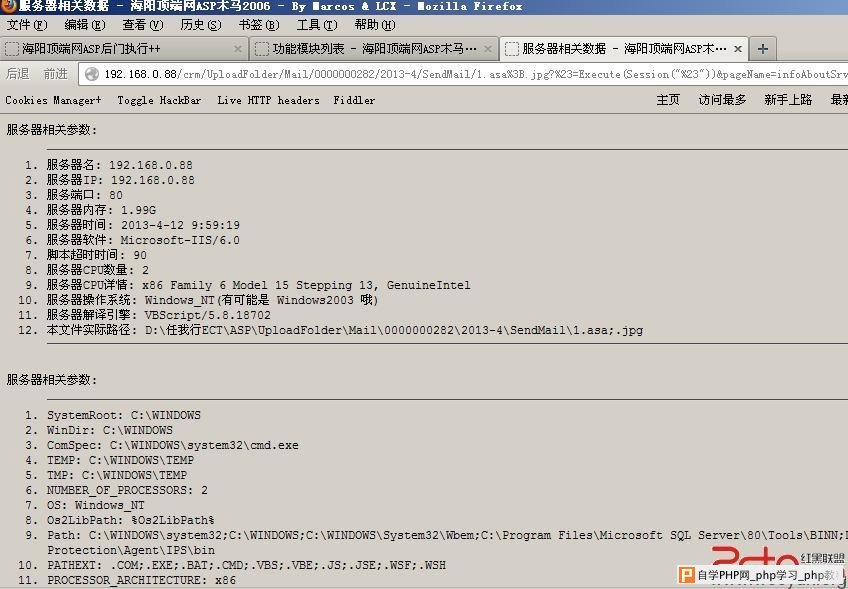
Task: Click 脚本超时时间: 90 row
Action: pos(96,255)
